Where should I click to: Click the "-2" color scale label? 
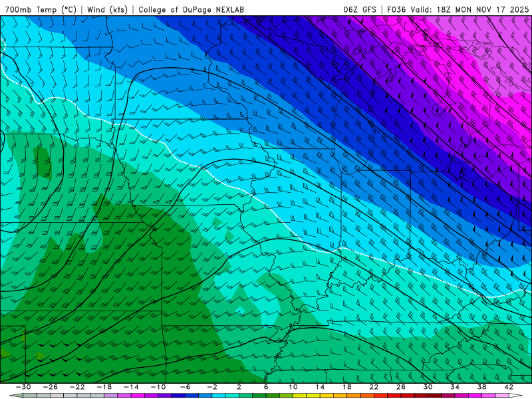tap(212, 387)
